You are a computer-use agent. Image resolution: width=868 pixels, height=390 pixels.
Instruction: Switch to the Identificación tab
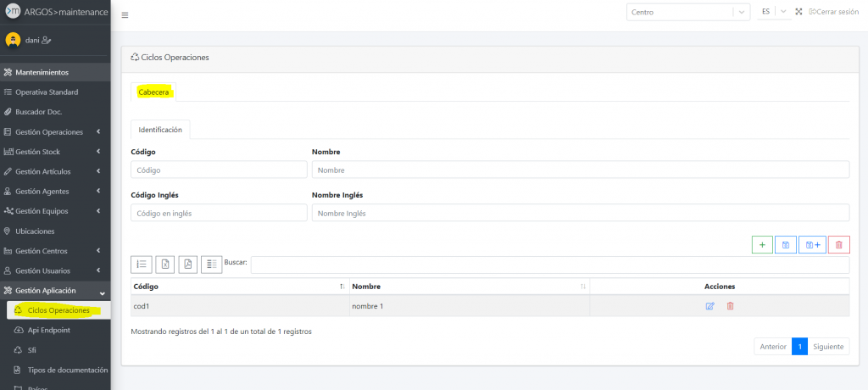(160, 130)
